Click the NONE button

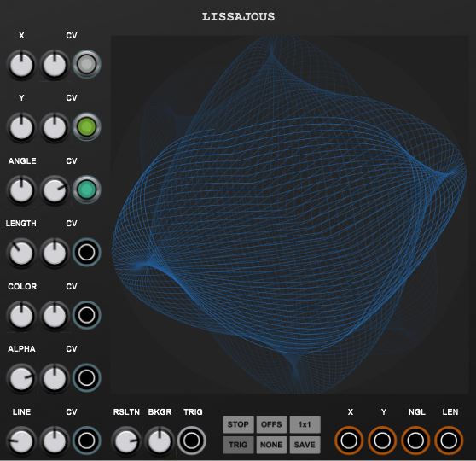[272, 445]
